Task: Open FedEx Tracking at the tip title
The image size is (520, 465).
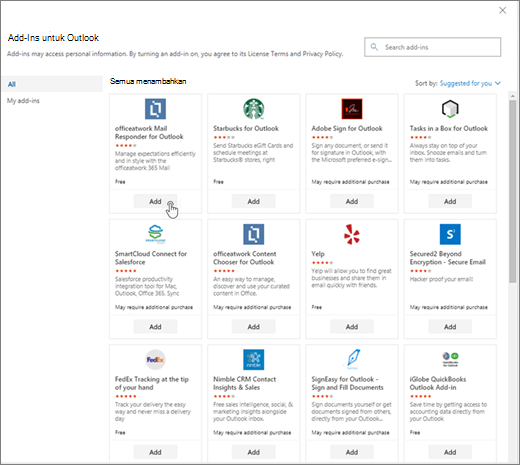Action: 152,383
